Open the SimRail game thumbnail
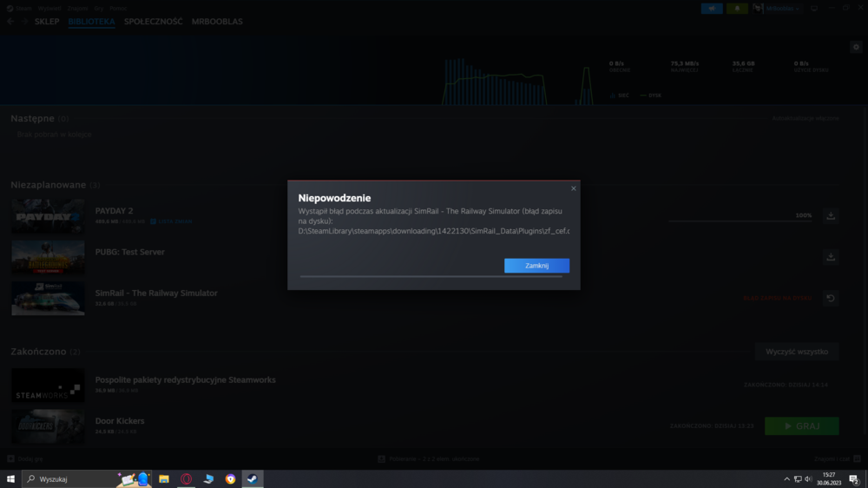Viewport: 868px width, 488px height. click(48, 298)
